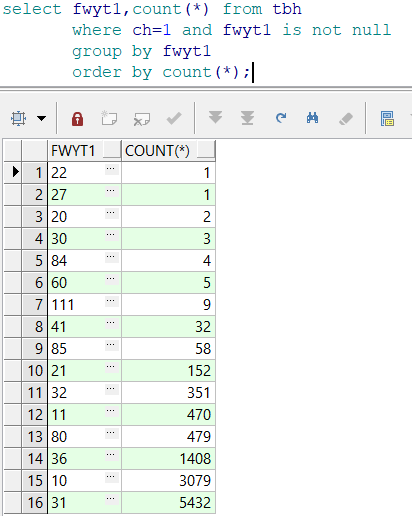
Task: Click the insert record icon
Action: 109,118
